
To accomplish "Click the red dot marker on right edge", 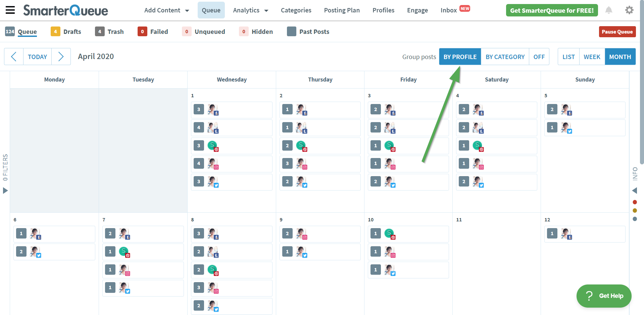I will tap(635, 202).
